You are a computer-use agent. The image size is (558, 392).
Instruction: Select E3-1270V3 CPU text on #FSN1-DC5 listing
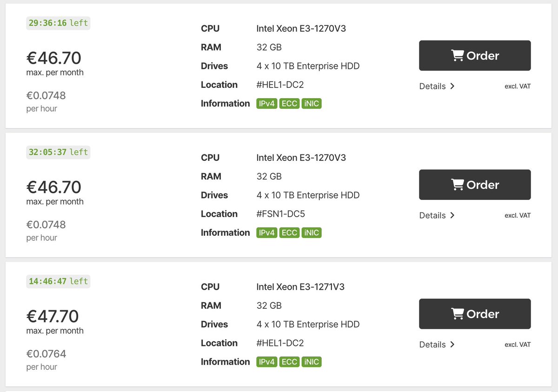[301, 158]
